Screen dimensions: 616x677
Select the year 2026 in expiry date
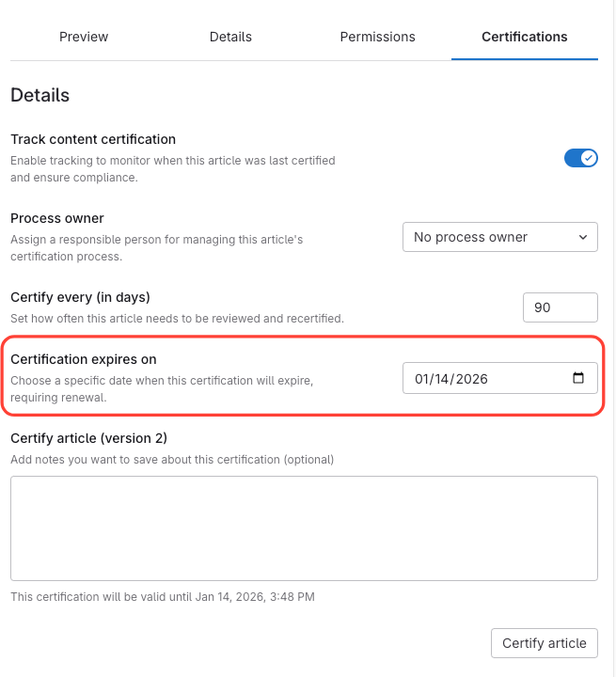(x=472, y=380)
